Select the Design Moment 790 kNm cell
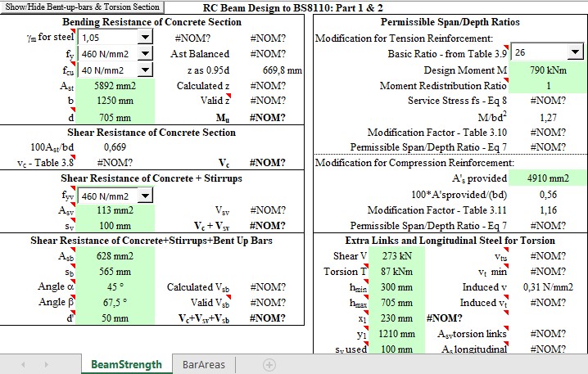 pos(548,70)
